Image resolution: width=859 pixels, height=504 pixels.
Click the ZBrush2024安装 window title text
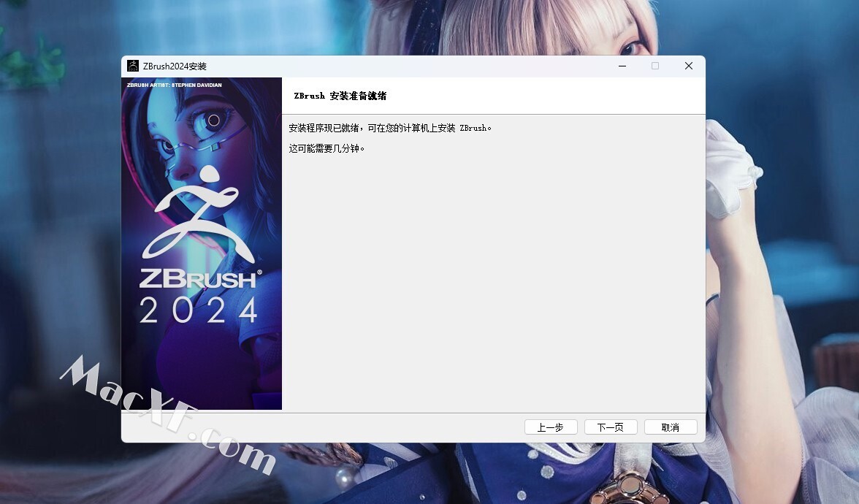[x=175, y=66]
